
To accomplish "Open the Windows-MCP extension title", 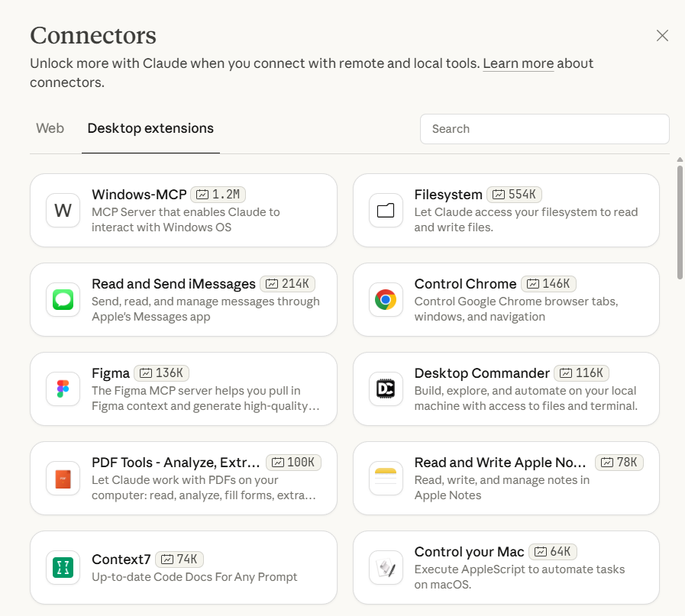I will [x=139, y=195].
